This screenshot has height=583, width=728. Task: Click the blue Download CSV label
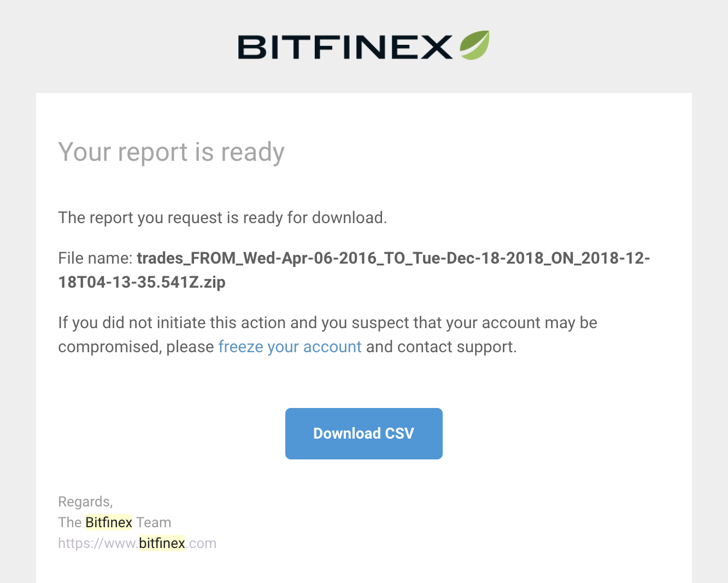(363, 433)
